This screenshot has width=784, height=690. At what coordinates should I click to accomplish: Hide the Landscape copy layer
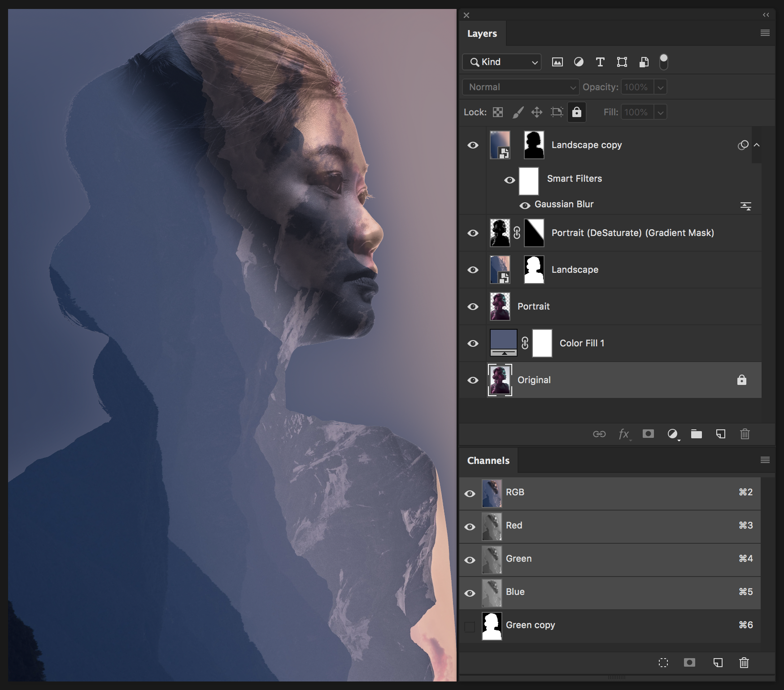(x=473, y=145)
